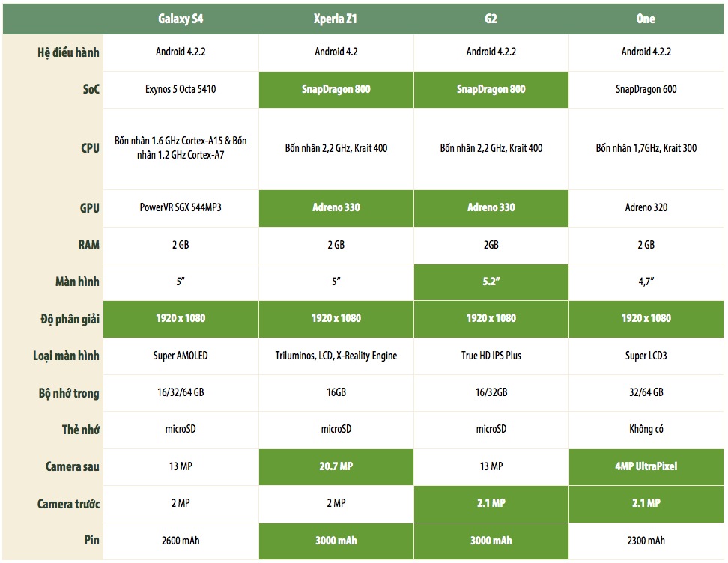Click the 20.7 MP camera cell

pyautogui.click(x=336, y=466)
